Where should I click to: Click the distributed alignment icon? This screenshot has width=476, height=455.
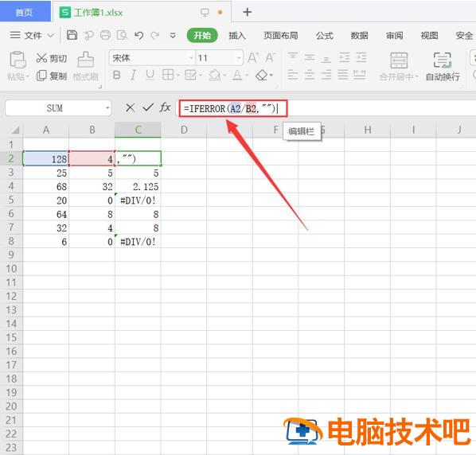click(360, 75)
